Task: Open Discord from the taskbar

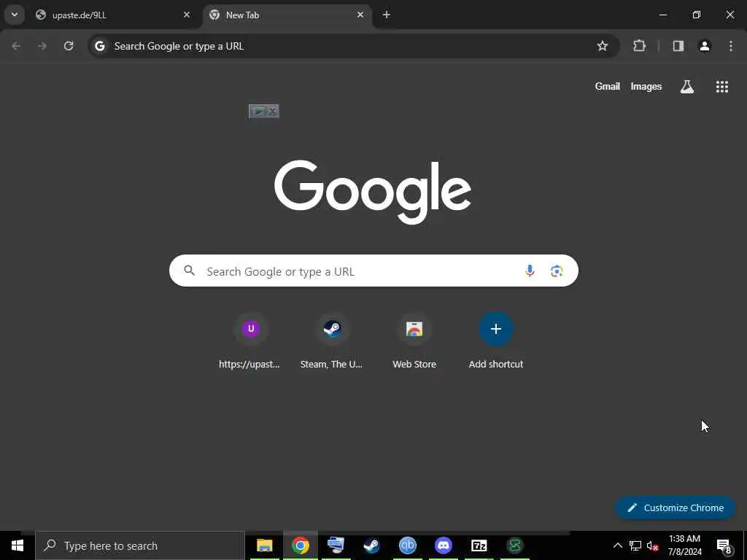Action: point(443,545)
